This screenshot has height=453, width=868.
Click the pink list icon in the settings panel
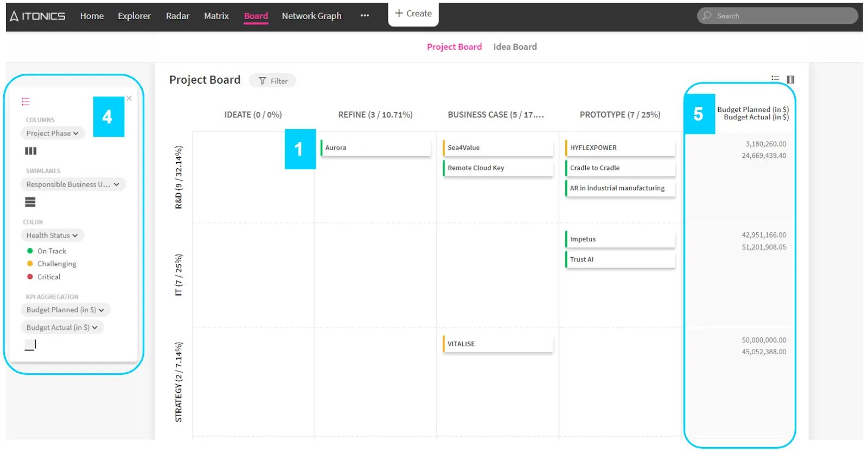pyautogui.click(x=25, y=101)
